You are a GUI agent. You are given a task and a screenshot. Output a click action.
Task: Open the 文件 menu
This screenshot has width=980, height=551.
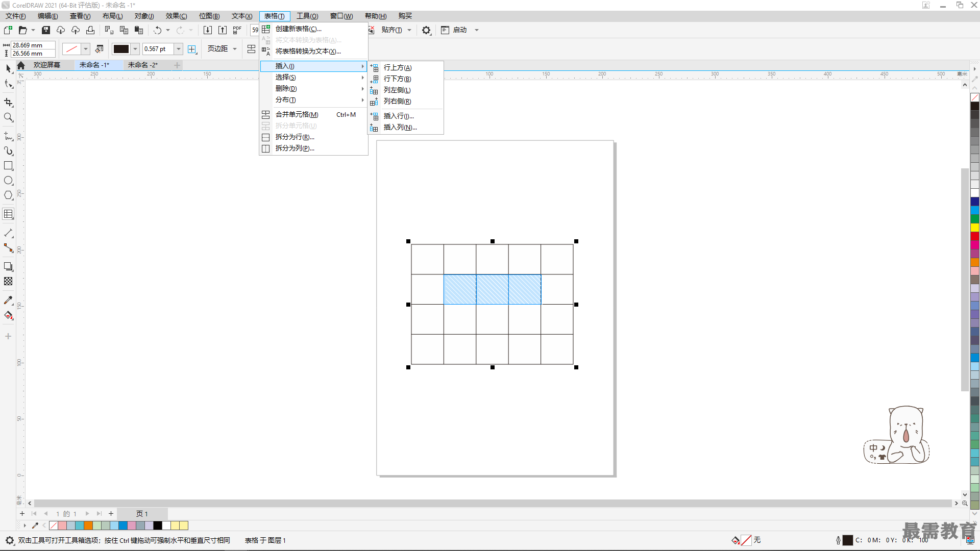click(x=16, y=16)
